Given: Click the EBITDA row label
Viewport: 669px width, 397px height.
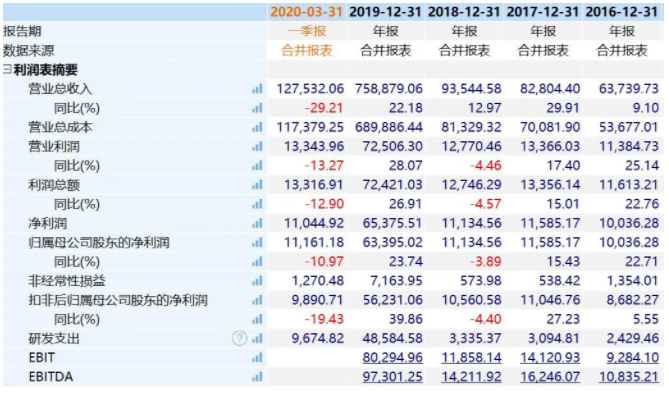Looking at the screenshot, I should point(51,377).
